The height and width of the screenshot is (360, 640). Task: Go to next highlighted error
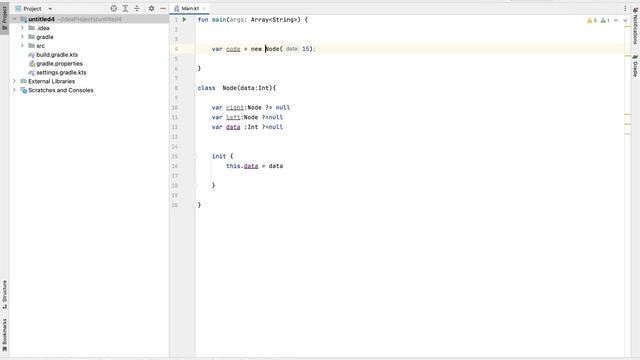click(625, 20)
